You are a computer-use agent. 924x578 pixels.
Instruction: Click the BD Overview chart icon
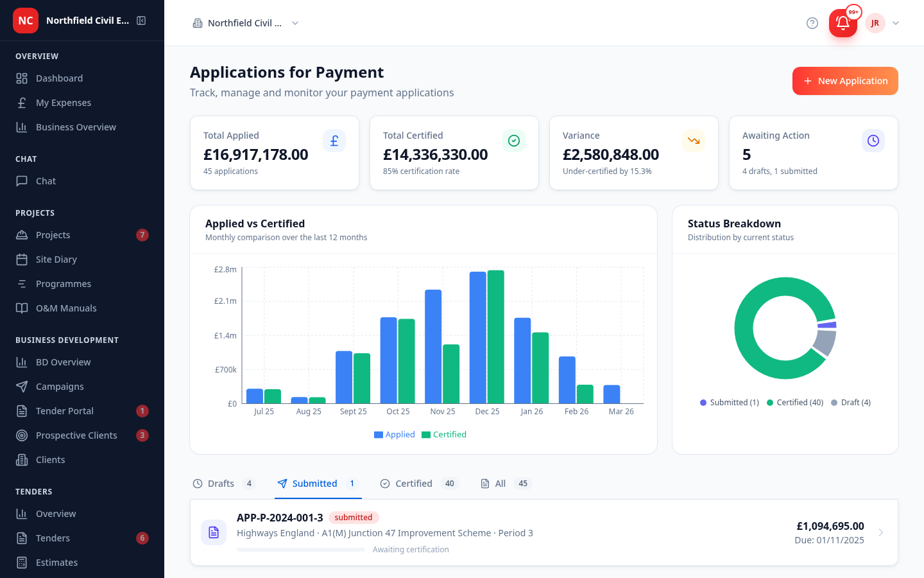pyautogui.click(x=22, y=362)
